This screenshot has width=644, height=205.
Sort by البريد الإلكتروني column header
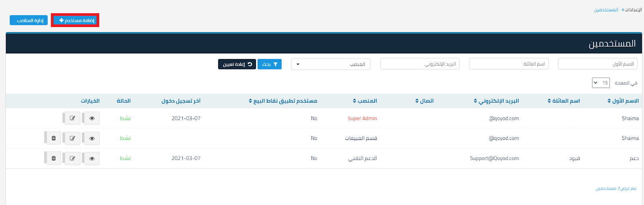[x=496, y=101]
